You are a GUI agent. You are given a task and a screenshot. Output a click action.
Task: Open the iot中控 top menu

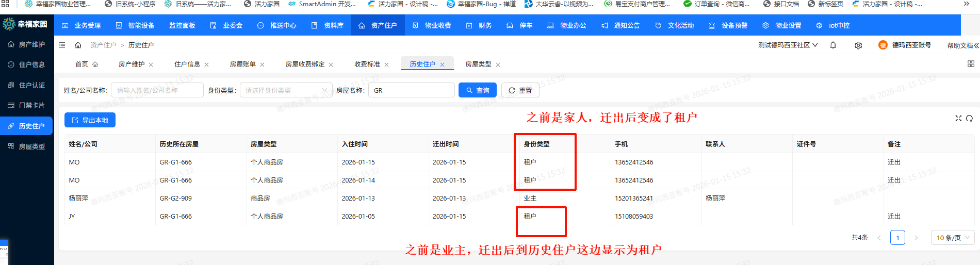[833, 25]
